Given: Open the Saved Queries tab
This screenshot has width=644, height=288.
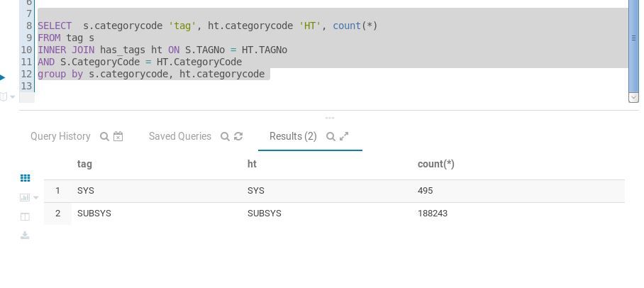Looking at the screenshot, I should pyautogui.click(x=179, y=136).
